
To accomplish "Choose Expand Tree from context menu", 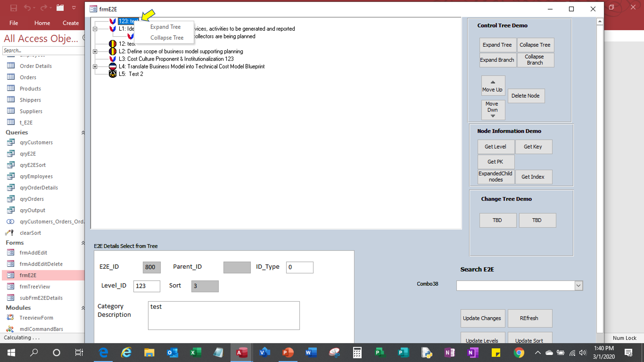I will click(165, 27).
